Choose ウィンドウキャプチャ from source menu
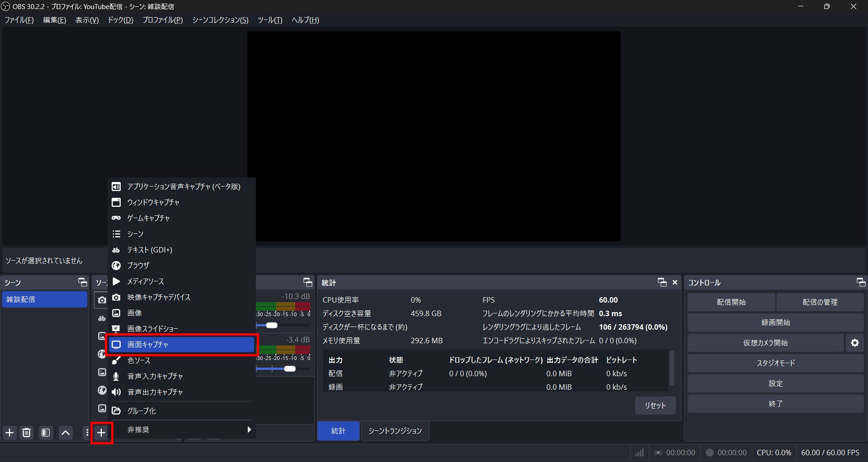The image size is (868, 462). point(182,202)
